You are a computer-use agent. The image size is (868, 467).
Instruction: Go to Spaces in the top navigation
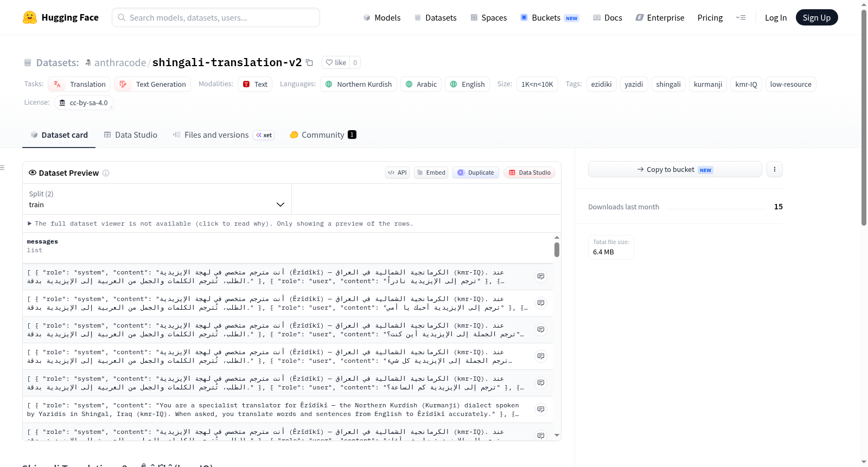tap(489, 18)
